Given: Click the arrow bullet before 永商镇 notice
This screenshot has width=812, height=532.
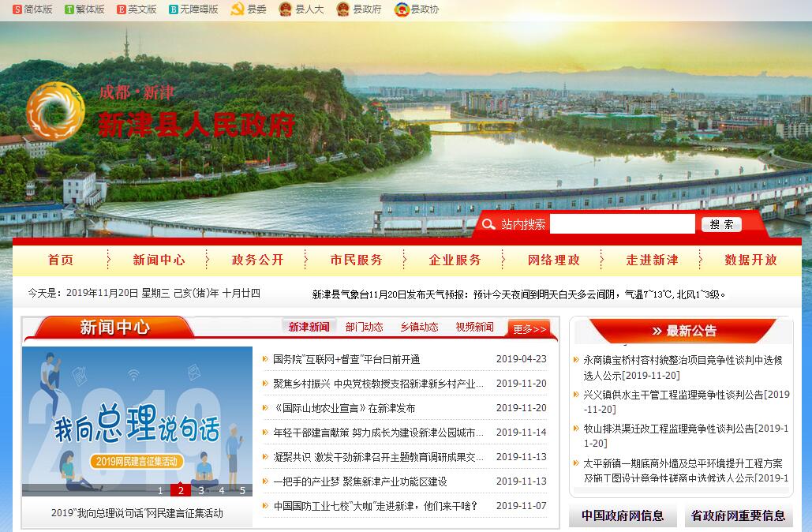Looking at the screenshot, I should click(x=576, y=359).
